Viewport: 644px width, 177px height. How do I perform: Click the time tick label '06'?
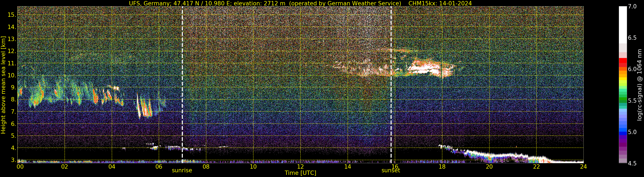click(x=159, y=166)
